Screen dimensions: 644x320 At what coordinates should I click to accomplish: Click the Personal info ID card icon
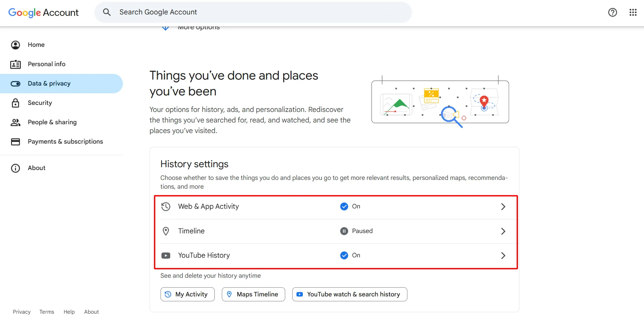point(15,64)
